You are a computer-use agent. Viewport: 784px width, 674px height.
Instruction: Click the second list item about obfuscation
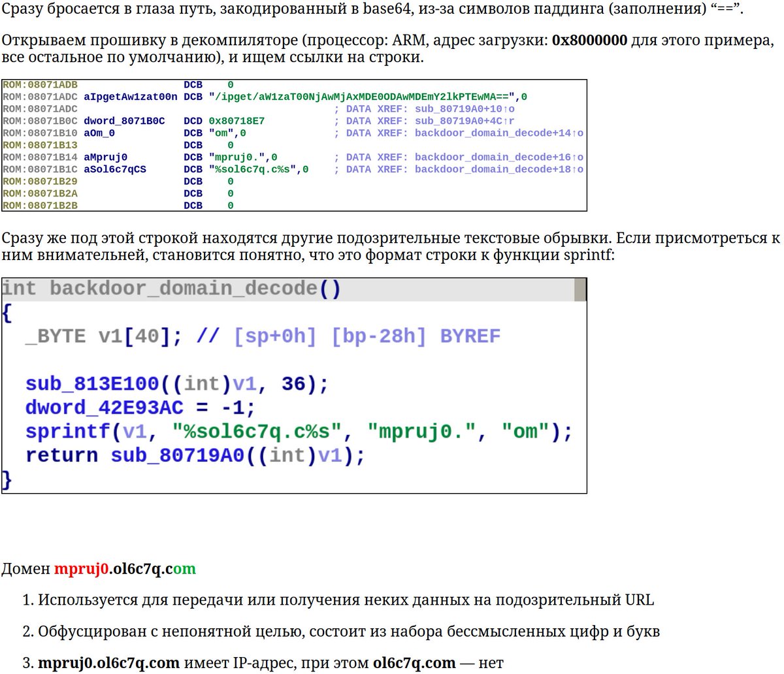pos(349,632)
